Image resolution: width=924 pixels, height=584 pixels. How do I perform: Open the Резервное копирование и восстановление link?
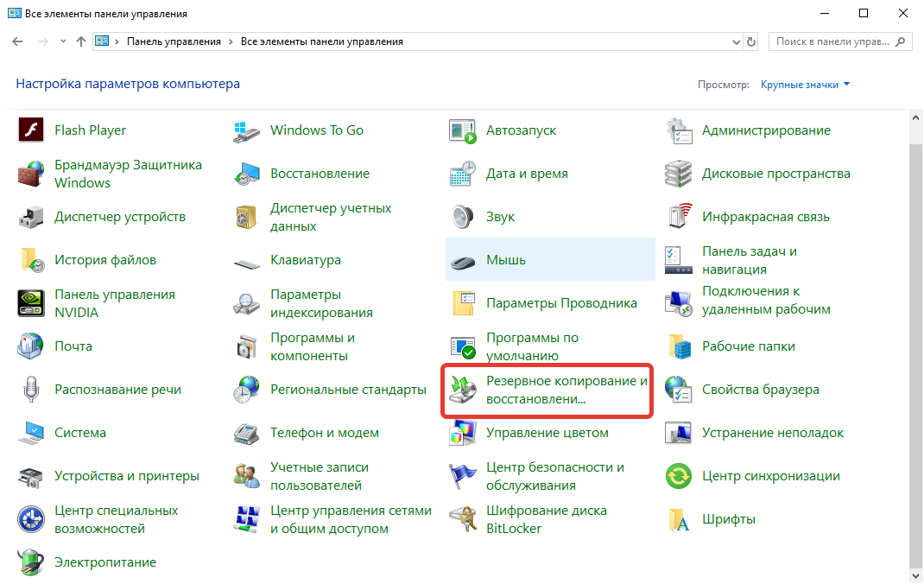click(x=566, y=390)
